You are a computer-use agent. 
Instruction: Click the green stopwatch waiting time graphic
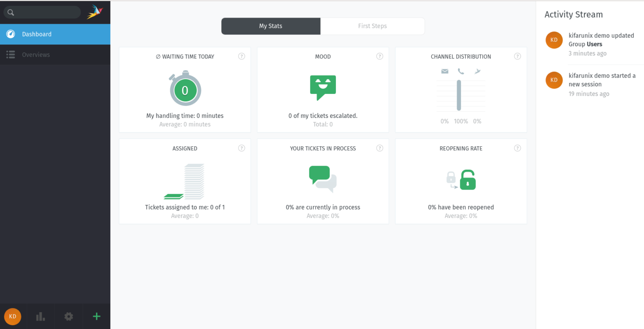[x=185, y=89]
